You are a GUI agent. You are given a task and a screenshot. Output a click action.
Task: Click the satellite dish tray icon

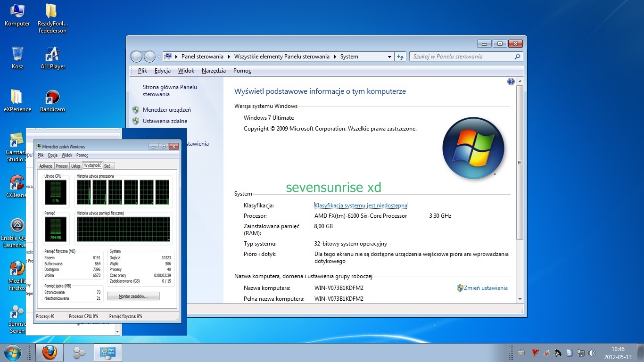(558, 353)
